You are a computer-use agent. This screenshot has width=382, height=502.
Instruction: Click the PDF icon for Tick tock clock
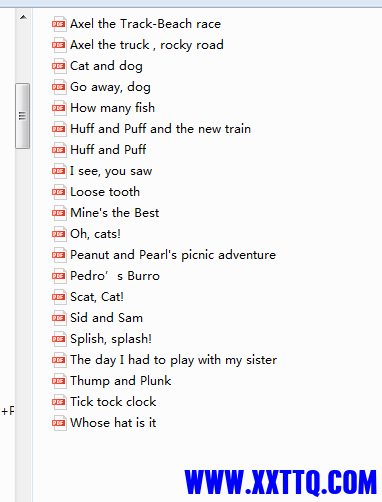point(59,402)
